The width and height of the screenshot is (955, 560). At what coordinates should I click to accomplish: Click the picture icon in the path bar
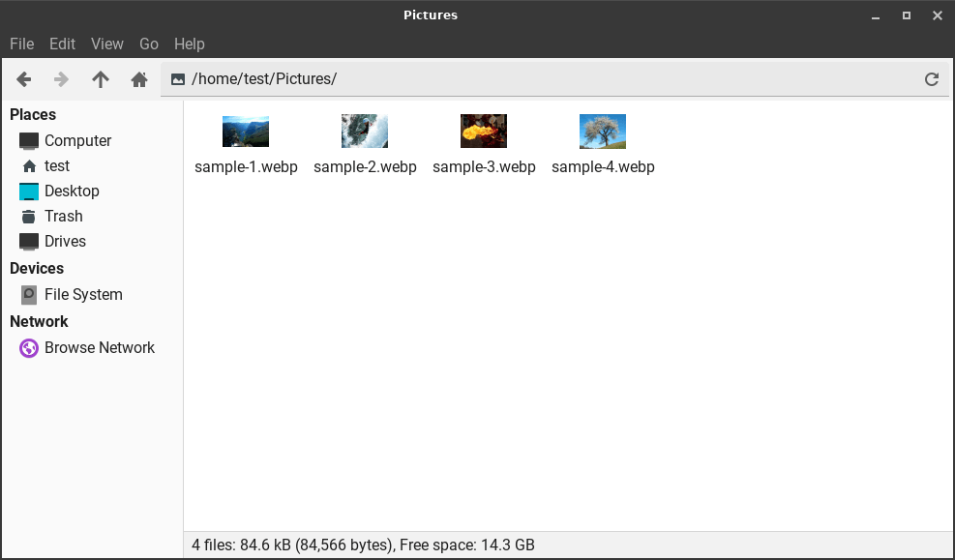177,78
